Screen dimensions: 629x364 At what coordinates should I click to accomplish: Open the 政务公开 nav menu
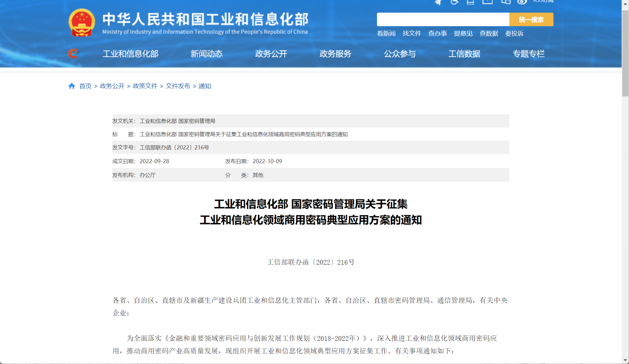(271, 54)
